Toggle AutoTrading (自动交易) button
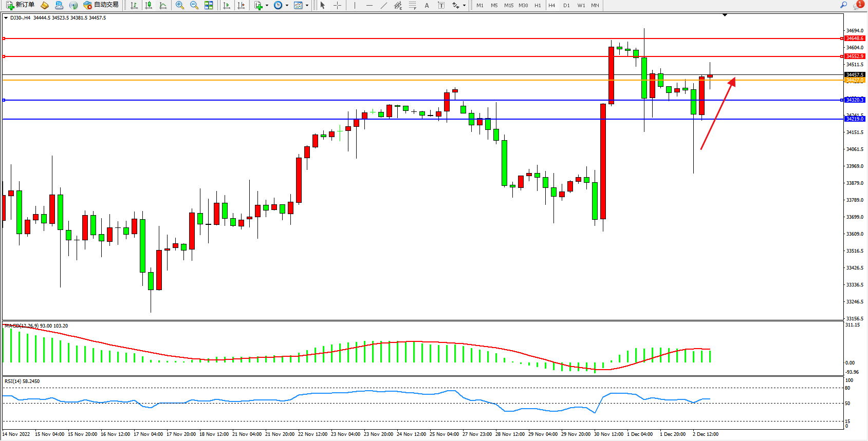The height and width of the screenshot is (441, 868). [x=101, y=5]
